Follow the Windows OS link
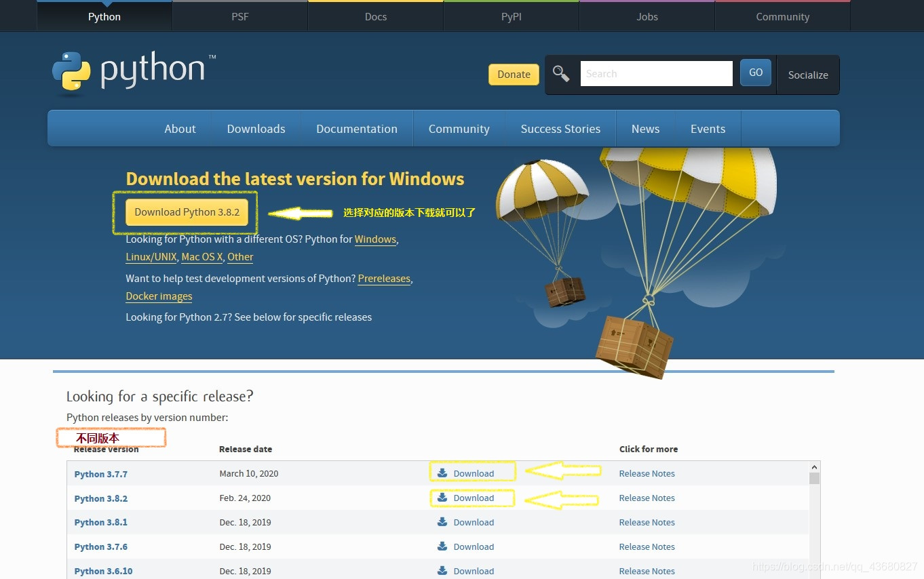 point(375,239)
